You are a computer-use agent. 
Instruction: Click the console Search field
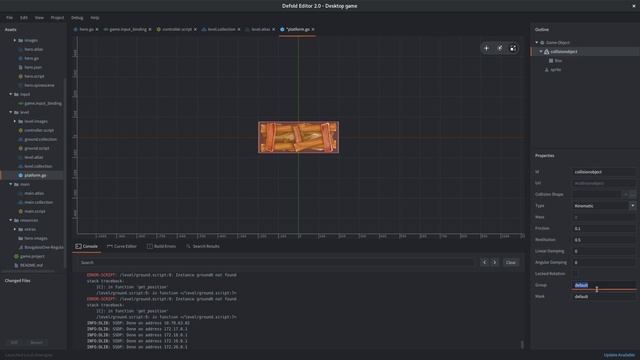(x=277, y=262)
